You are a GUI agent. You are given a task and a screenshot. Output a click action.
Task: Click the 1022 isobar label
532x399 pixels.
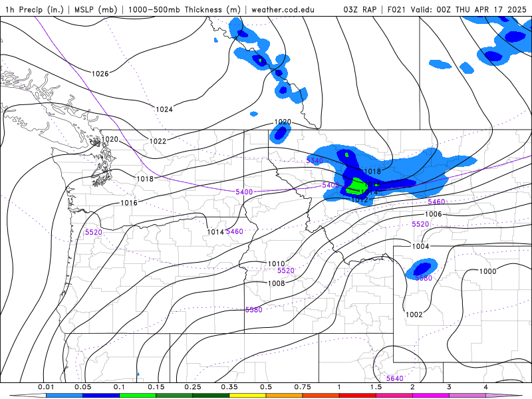tap(158, 141)
